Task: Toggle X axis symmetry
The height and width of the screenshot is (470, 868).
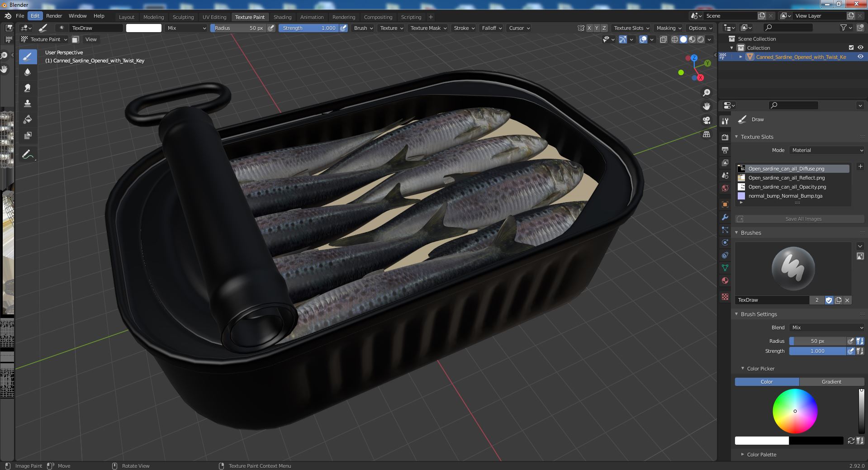Action: [x=589, y=28]
